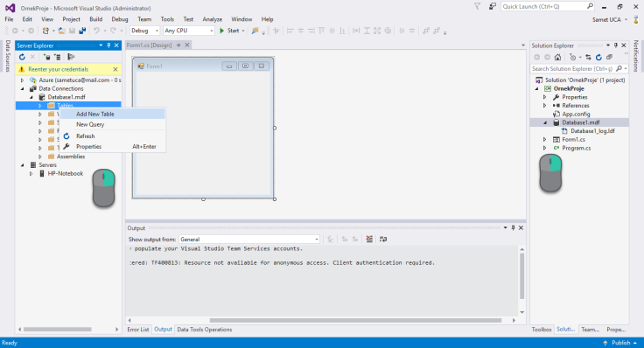Viewport: 644px width, 348px height.
Task: Select Database1_log.ldf in Solution Explorer
Action: click(x=592, y=131)
